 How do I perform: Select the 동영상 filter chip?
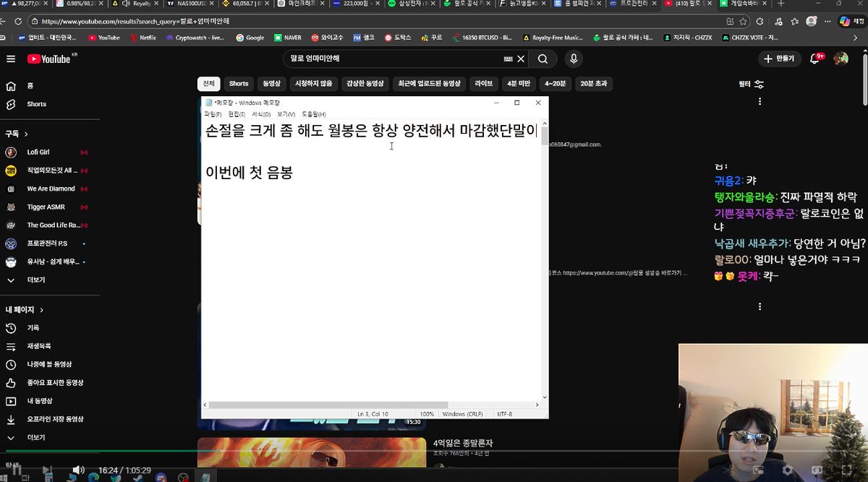click(x=271, y=84)
